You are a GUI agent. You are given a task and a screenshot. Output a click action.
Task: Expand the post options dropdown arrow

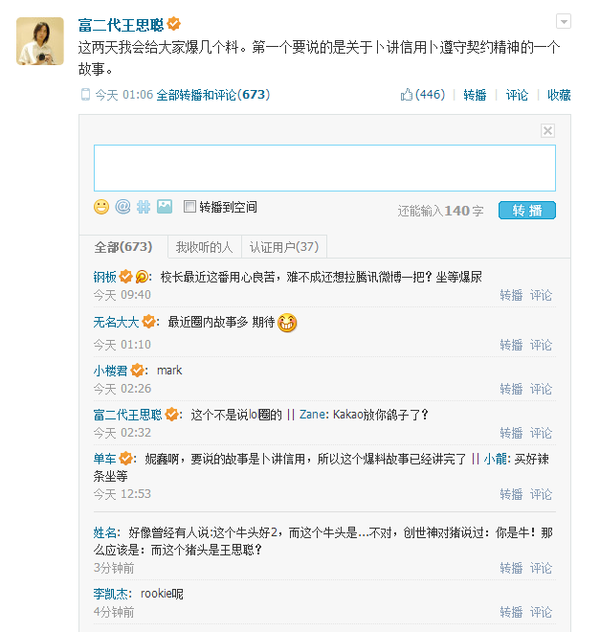564,21
